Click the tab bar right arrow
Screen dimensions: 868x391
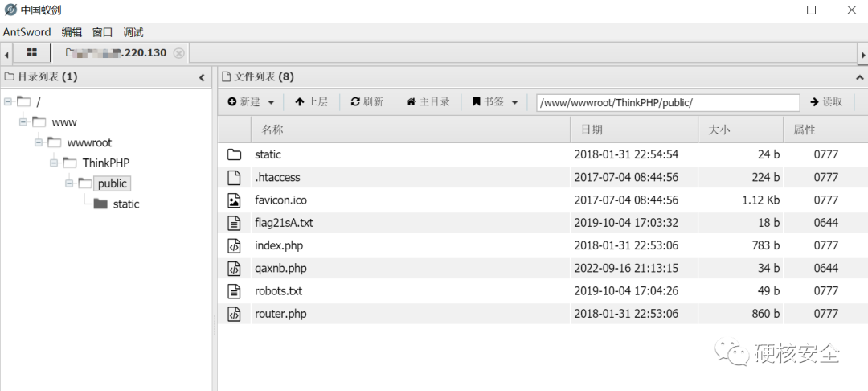863,54
